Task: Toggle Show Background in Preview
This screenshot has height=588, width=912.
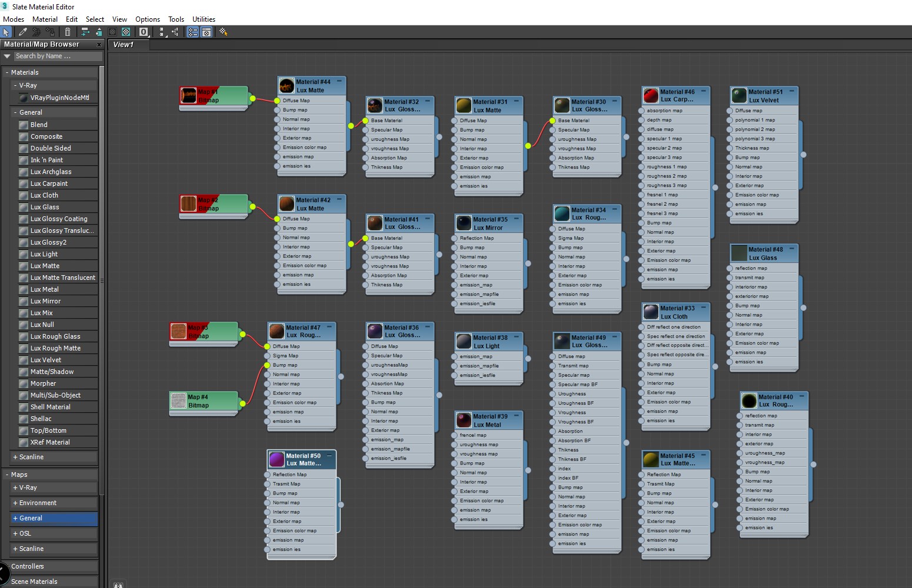Action: pyautogui.click(x=126, y=32)
